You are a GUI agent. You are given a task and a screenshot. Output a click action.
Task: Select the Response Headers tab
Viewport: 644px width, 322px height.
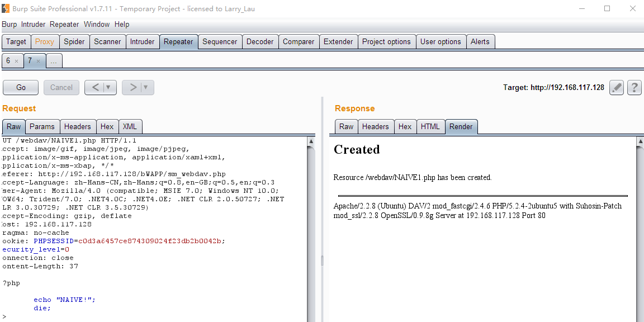(x=376, y=126)
